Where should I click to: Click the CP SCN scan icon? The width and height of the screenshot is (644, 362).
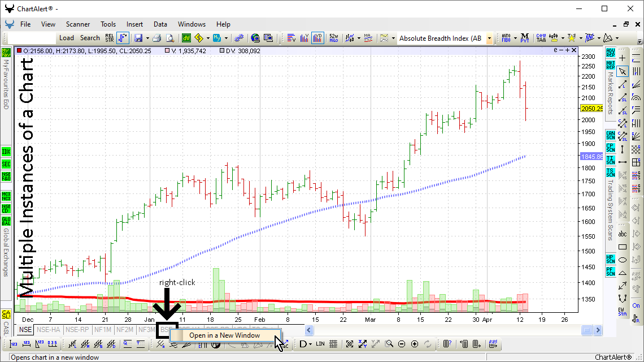coord(610,147)
